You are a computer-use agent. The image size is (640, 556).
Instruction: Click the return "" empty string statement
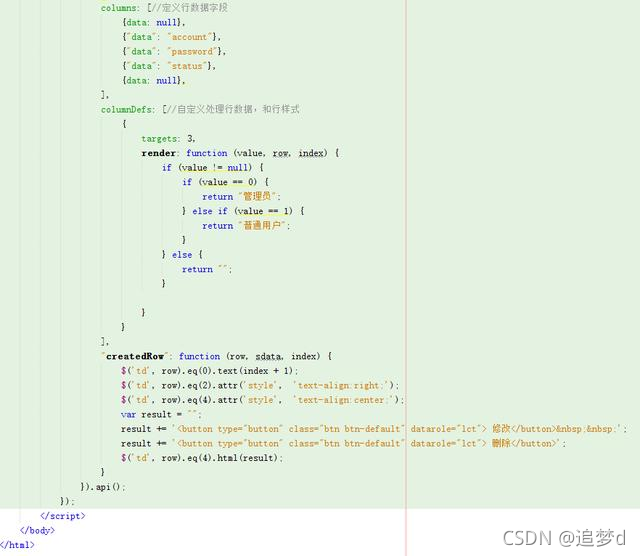click(207, 269)
